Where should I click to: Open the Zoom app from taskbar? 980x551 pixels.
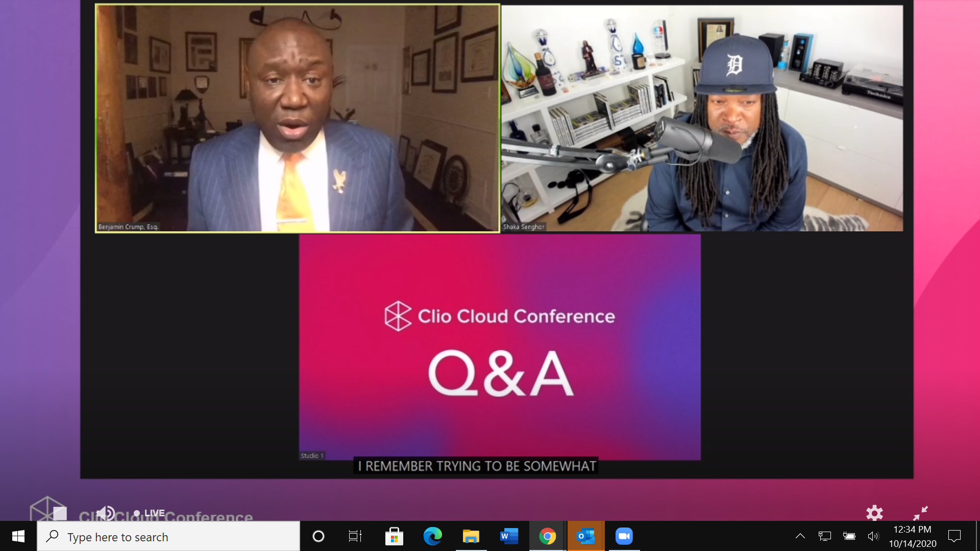point(624,536)
